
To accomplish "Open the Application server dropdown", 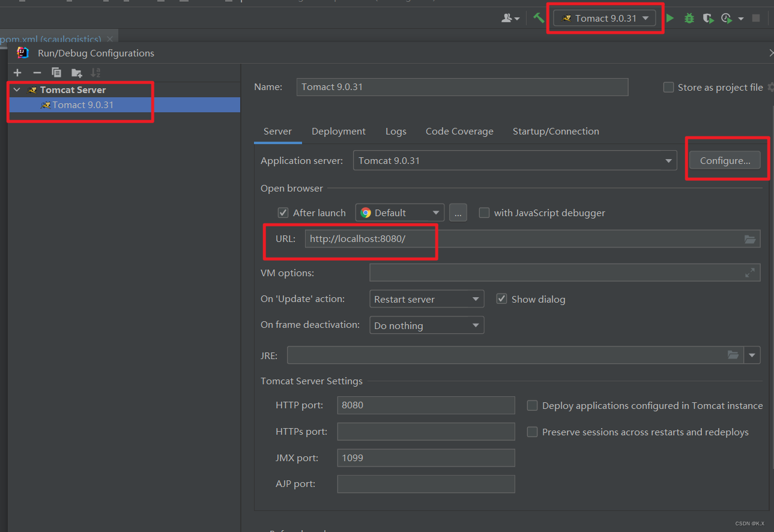I will (515, 160).
